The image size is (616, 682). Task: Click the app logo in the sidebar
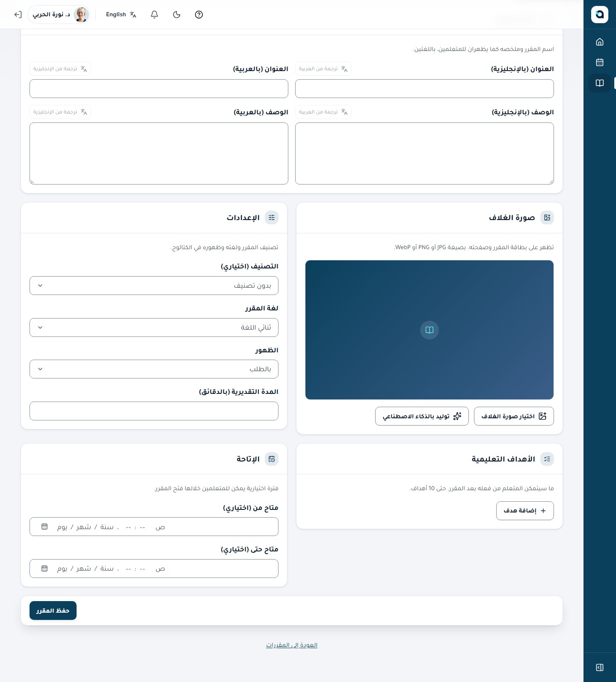click(600, 15)
